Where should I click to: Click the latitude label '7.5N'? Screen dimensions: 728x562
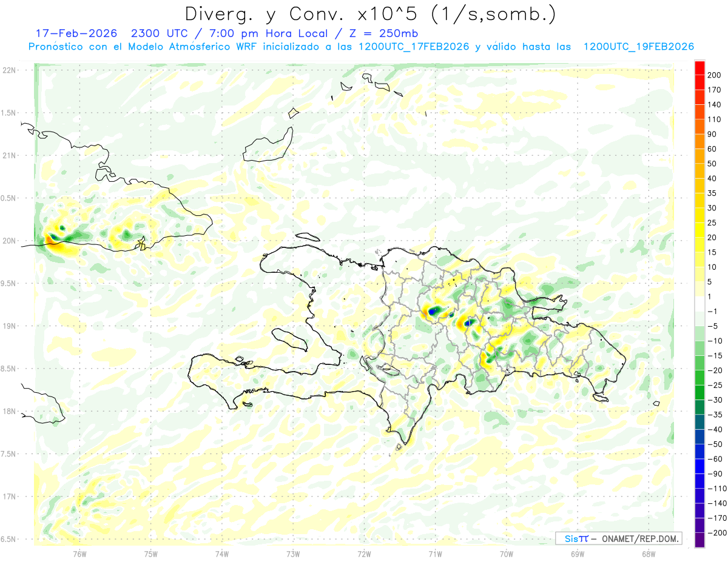click(8, 455)
